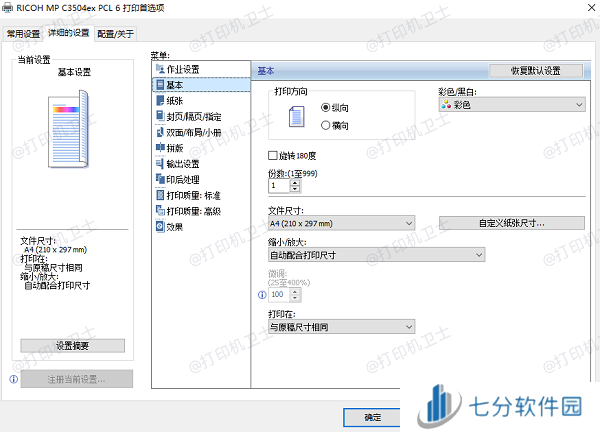Open the 缩小/放大 dropdown
The height and width of the screenshot is (432, 600).
377,255
